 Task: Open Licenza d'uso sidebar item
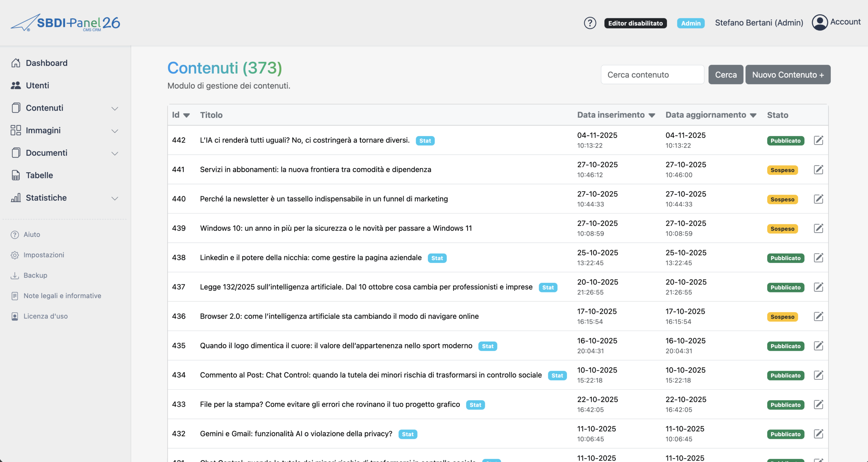click(x=45, y=316)
